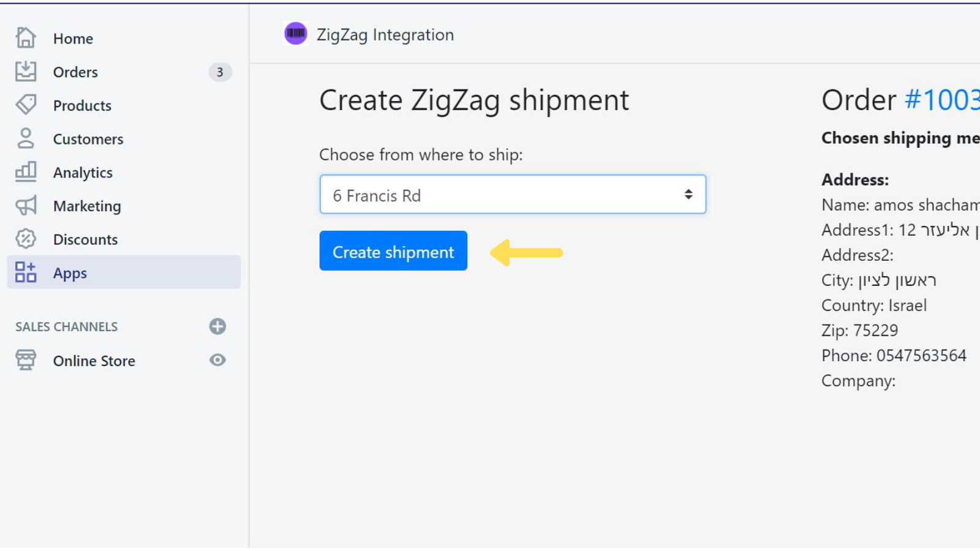This screenshot has height=551, width=980.
Task: Select the Home icon in the sidebar
Action: [26, 38]
